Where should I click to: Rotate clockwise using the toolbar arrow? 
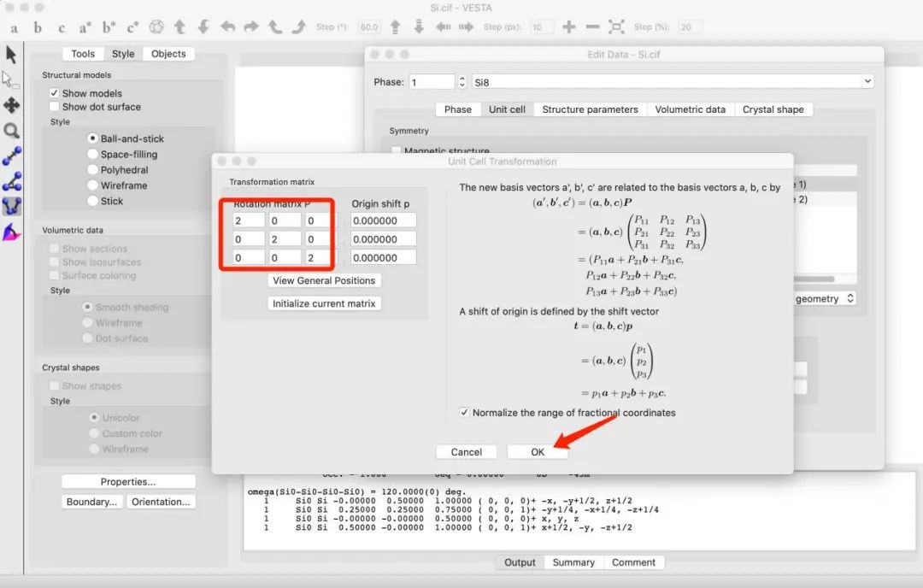[299, 26]
